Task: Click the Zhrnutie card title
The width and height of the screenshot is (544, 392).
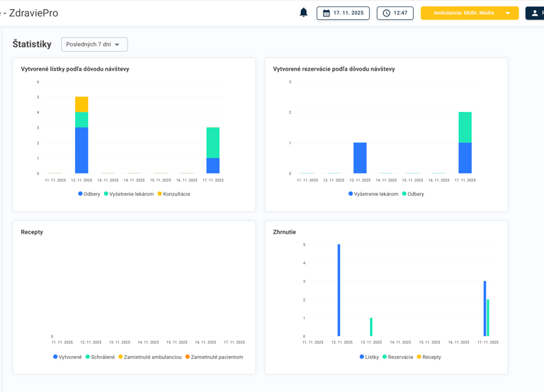Action: (285, 232)
